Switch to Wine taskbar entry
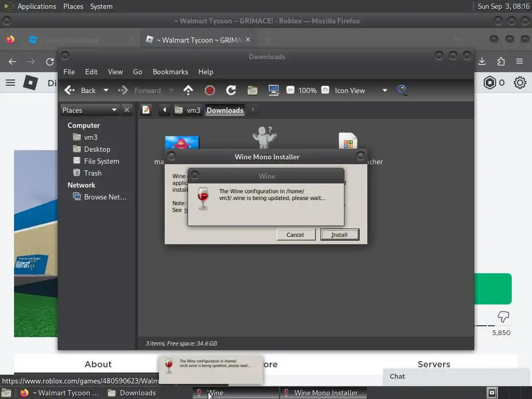The height and width of the screenshot is (399, 532). click(x=236, y=393)
